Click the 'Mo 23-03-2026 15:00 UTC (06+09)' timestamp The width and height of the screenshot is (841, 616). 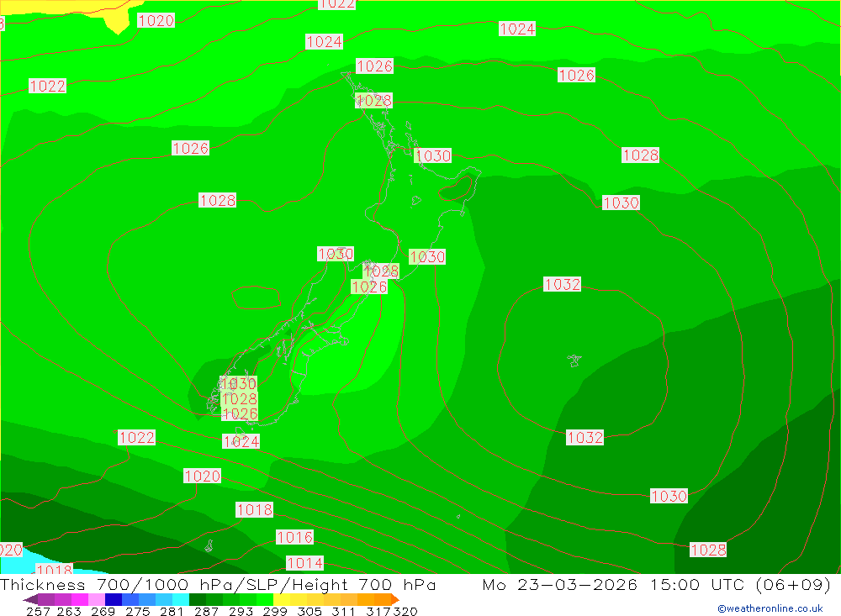(x=657, y=585)
